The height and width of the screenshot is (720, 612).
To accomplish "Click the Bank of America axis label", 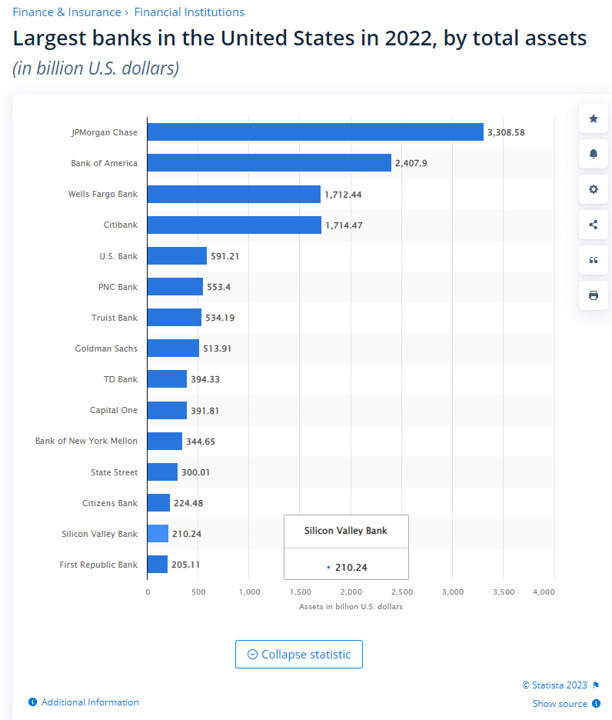I will click(x=104, y=163).
